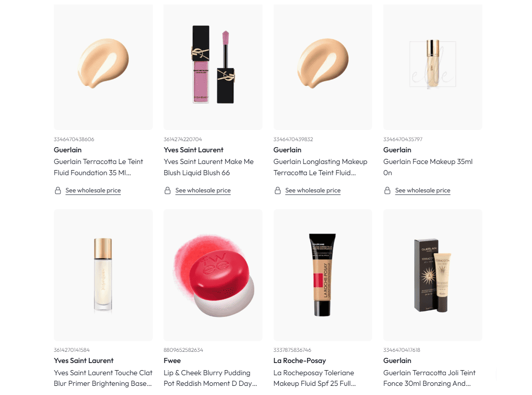Click lock icon under Guerlain Longlasting Makeup
Image resolution: width=532 pixels, height=395 pixels.
pos(278,190)
